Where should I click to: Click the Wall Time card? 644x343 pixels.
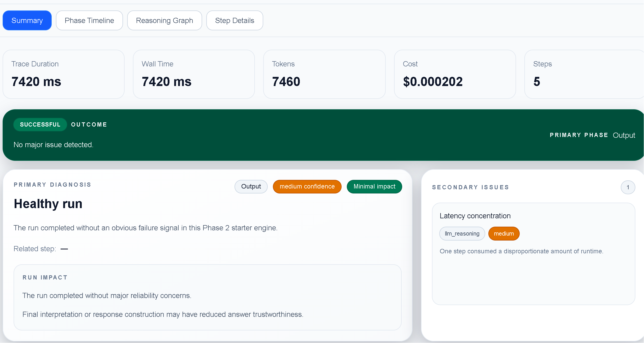[x=194, y=74]
